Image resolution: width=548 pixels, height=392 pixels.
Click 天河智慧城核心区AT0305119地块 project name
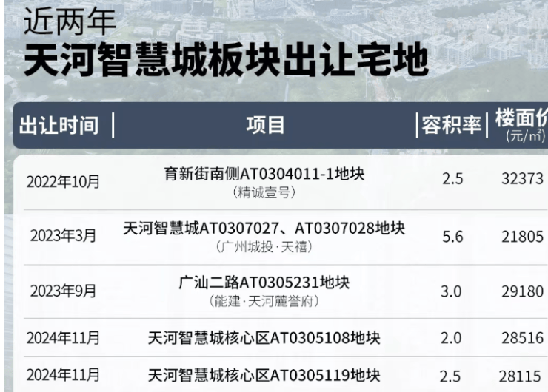point(264,375)
